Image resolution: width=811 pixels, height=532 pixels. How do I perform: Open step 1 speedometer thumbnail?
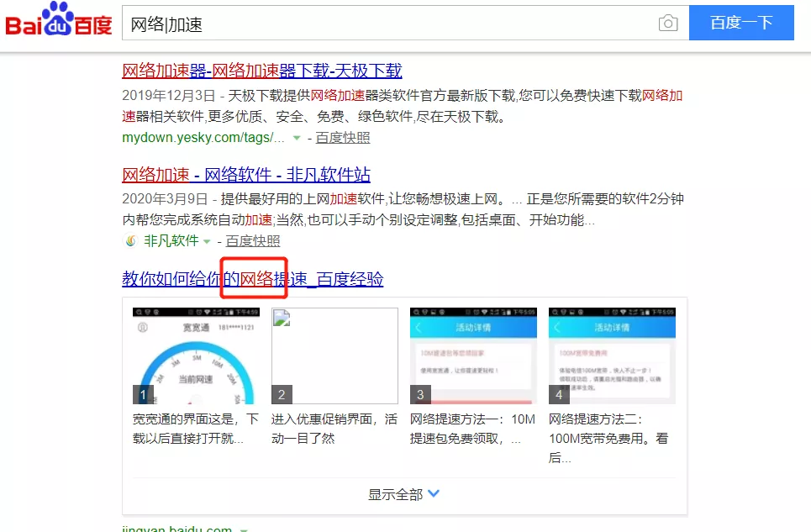[196, 356]
